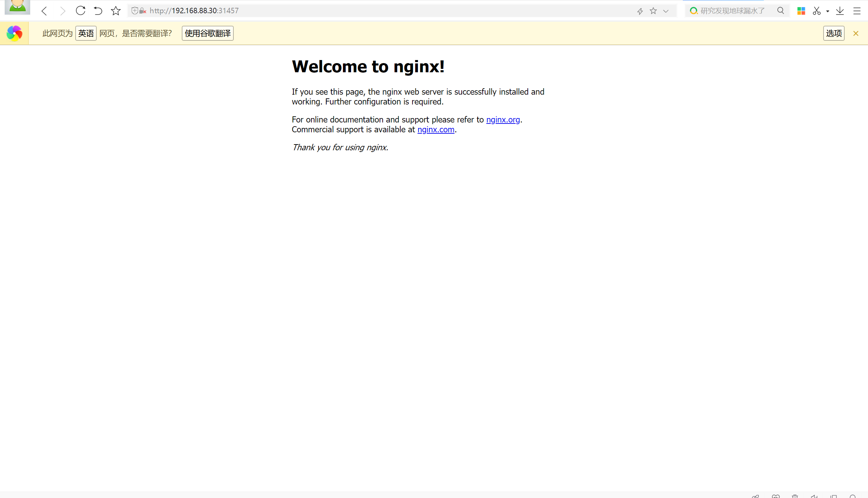Click the forward navigation arrow

point(62,11)
